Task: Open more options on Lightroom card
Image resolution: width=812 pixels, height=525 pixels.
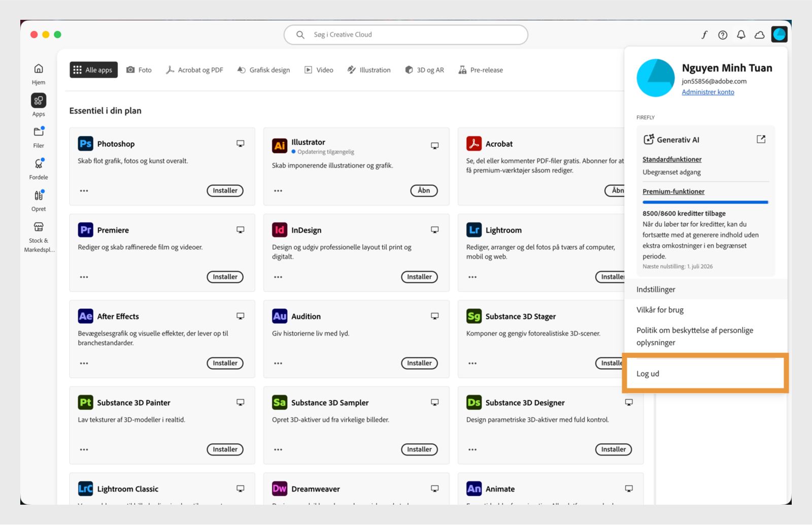Action: [x=472, y=277]
